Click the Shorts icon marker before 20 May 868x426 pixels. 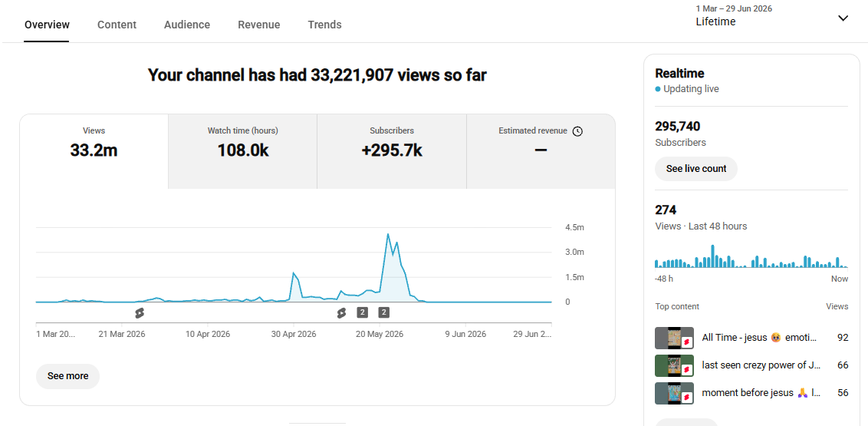(x=341, y=313)
